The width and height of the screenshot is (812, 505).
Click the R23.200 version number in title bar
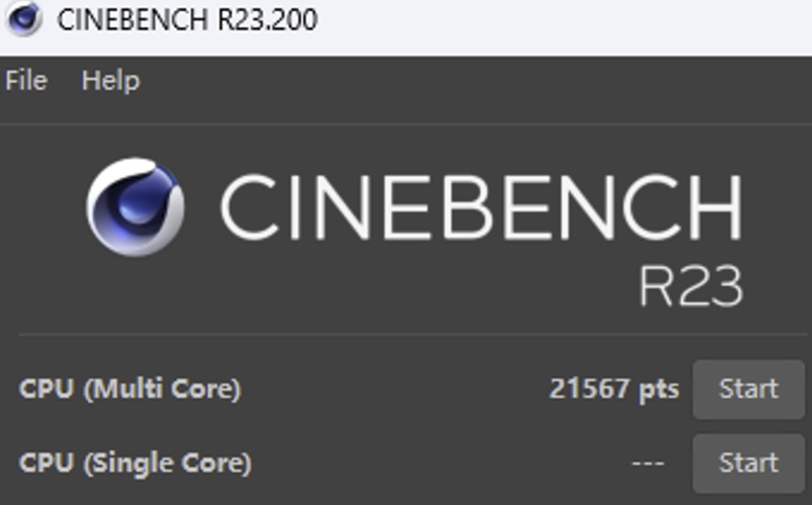tap(267, 20)
